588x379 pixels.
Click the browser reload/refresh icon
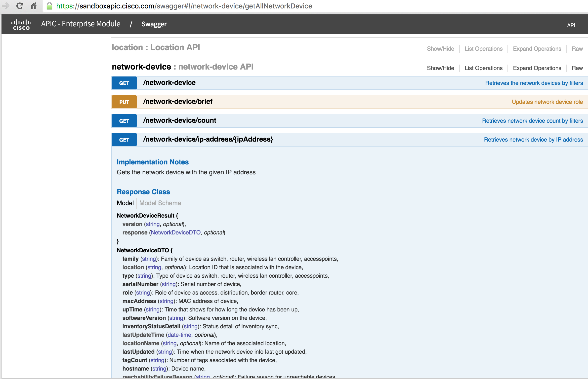(19, 6)
